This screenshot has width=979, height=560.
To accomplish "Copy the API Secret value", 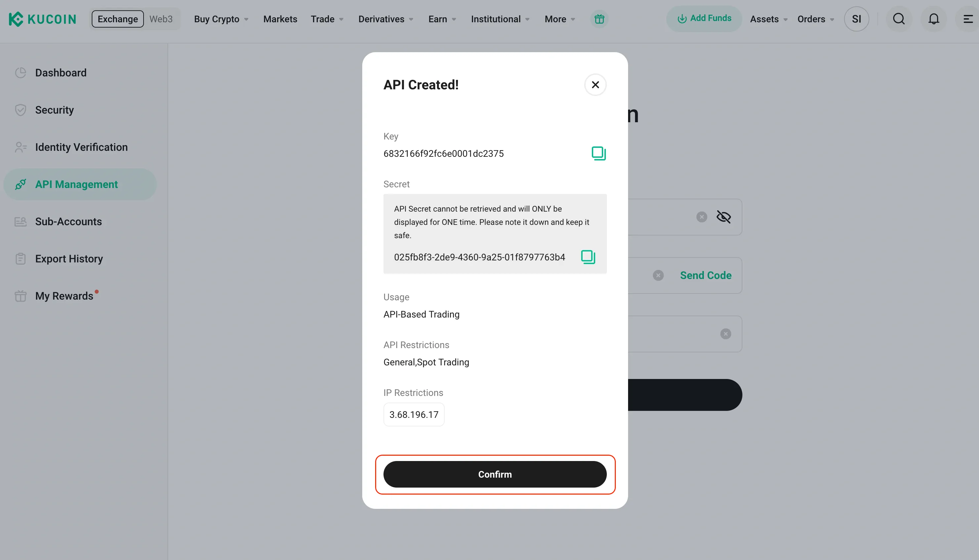I will click(588, 257).
